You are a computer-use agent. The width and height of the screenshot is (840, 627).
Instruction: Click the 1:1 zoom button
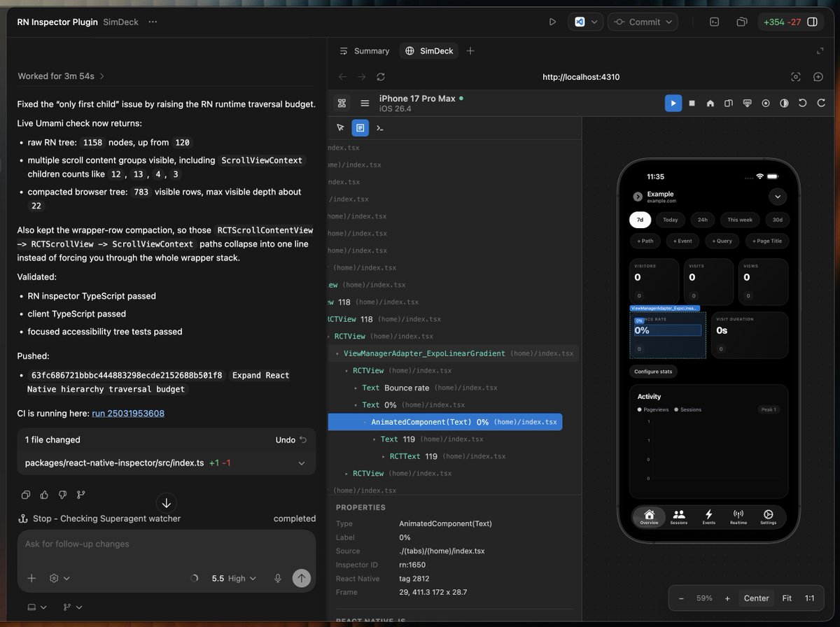coord(810,598)
